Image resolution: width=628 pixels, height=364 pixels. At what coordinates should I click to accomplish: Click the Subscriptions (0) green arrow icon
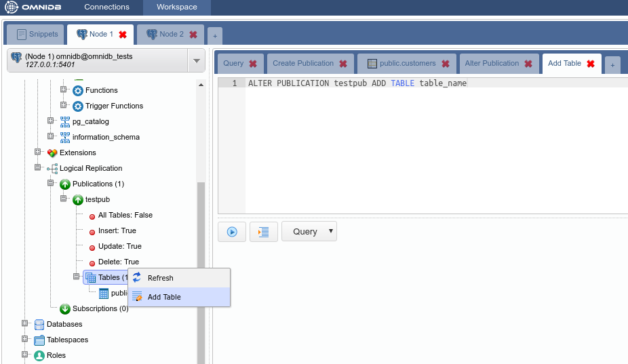pos(65,308)
